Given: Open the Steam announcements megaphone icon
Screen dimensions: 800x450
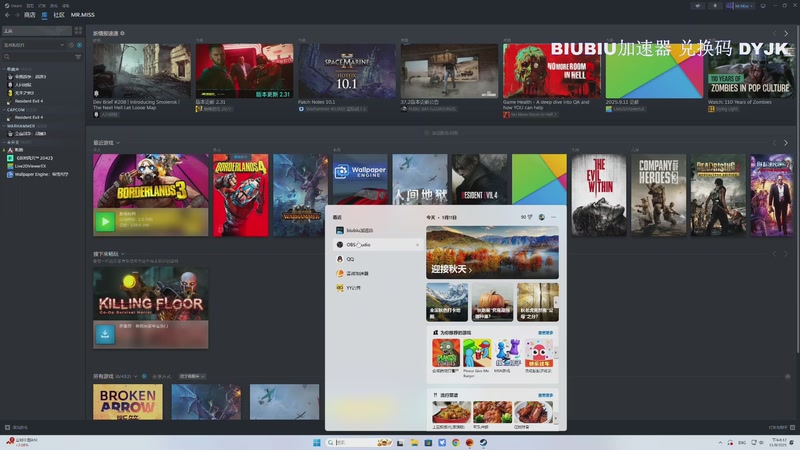Looking at the screenshot, I should [x=698, y=6].
